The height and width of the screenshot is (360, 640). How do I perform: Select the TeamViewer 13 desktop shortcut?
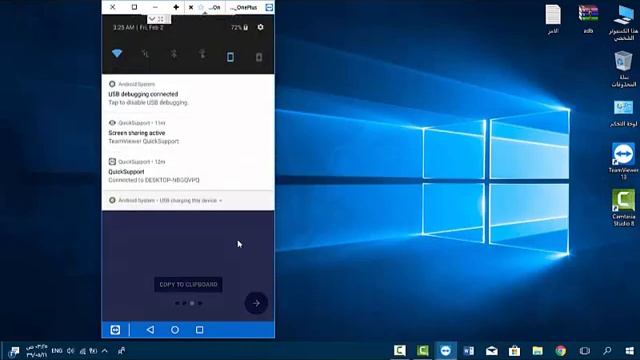click(x=624, y=161)
